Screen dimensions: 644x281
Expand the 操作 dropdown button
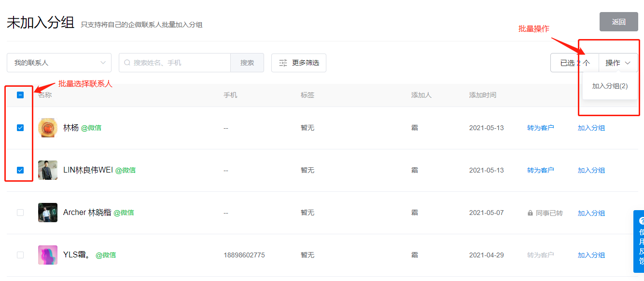coord(618,63)
